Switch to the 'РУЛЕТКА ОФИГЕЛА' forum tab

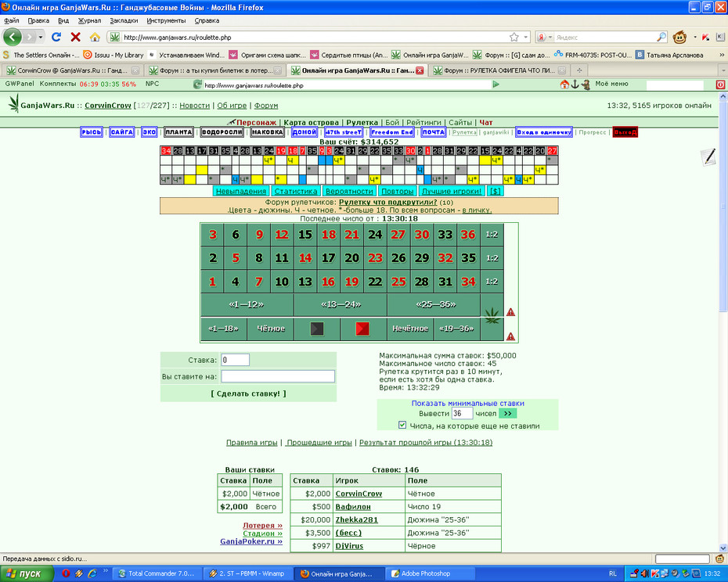[499, 70]
